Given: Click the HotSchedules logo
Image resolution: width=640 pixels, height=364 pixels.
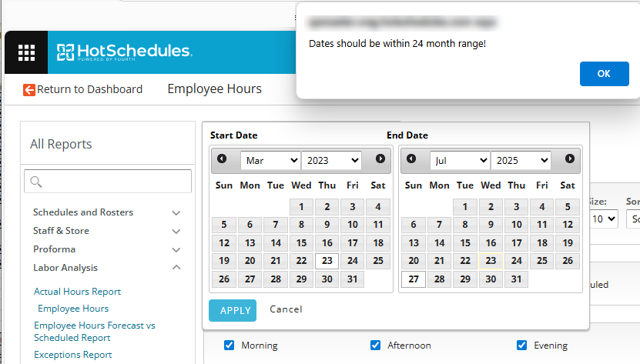Looking at the screenshot, I should 124,52.
